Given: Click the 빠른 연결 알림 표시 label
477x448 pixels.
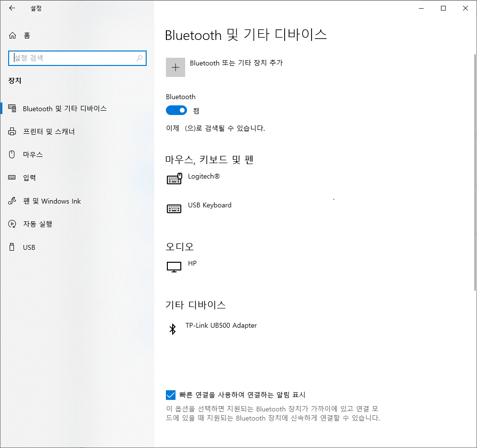Looking at the screenshot, I should (242, 395).
